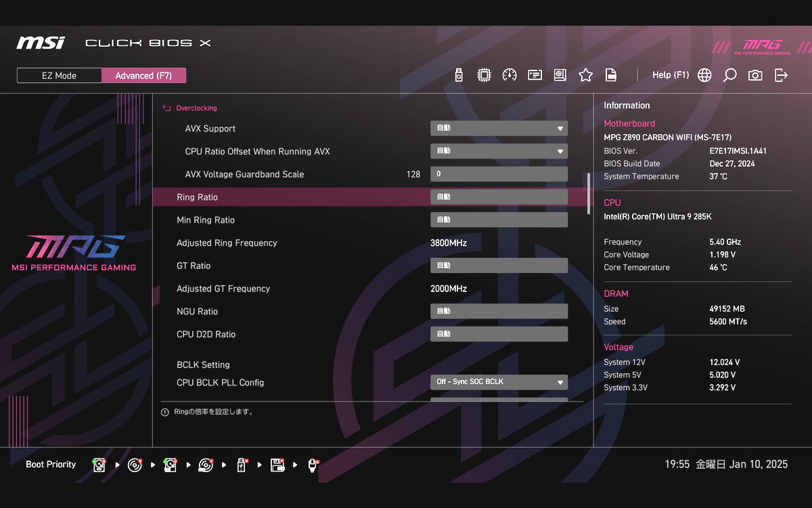Select the CPU BCLK PLL Config label
Viewport: 812px width, 508px height.
click(x=221, y=383)
